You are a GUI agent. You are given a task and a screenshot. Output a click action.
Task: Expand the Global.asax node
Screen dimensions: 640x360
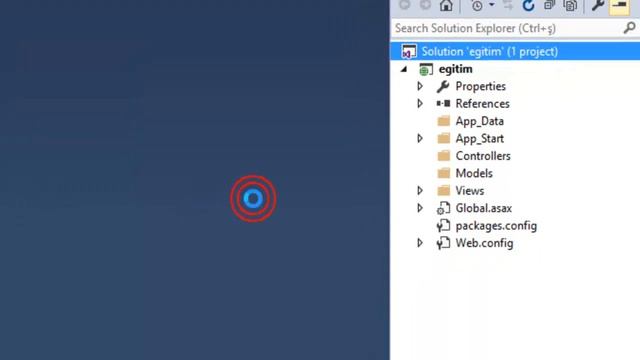(420, 208)
